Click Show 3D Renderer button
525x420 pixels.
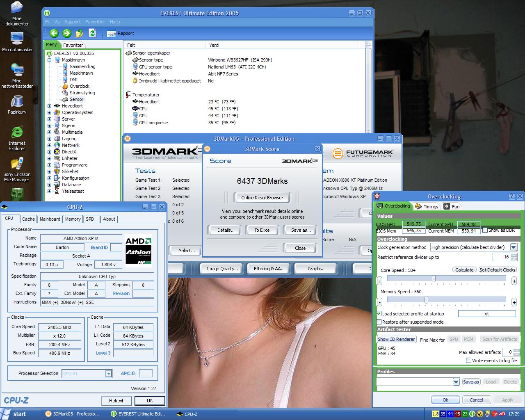point(397,339)
